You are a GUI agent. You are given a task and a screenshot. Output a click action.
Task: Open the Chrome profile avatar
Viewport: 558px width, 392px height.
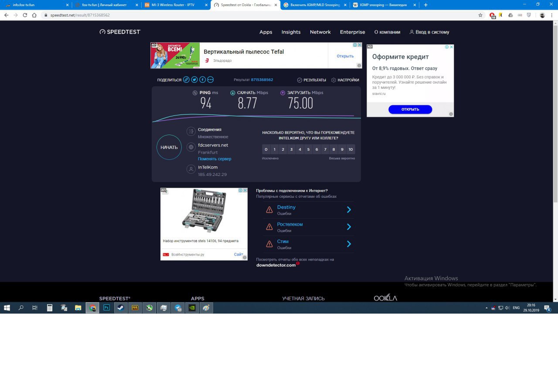pos(542,15)
